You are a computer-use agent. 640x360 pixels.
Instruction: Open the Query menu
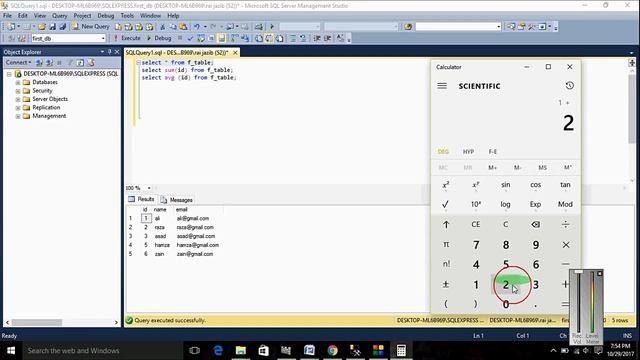(59, 16)
